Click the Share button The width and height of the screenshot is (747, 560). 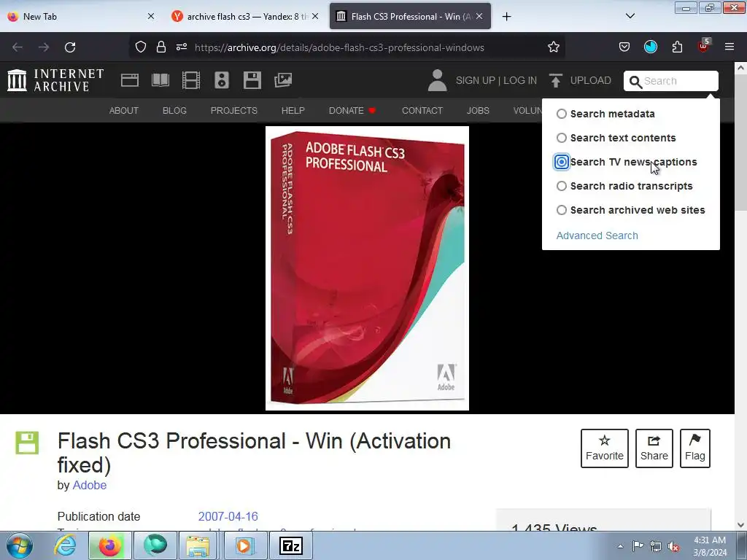coord(654,448)
